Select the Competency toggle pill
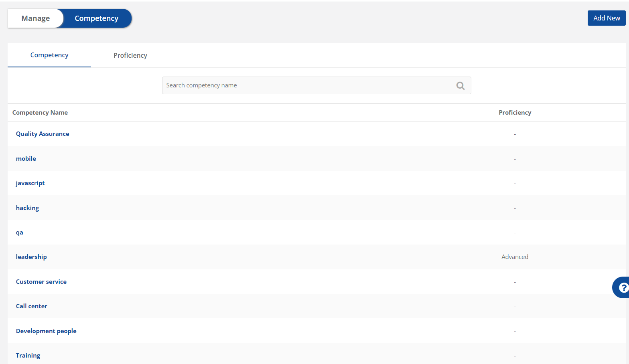Screen dimensions: 629x364 point(97,18)
